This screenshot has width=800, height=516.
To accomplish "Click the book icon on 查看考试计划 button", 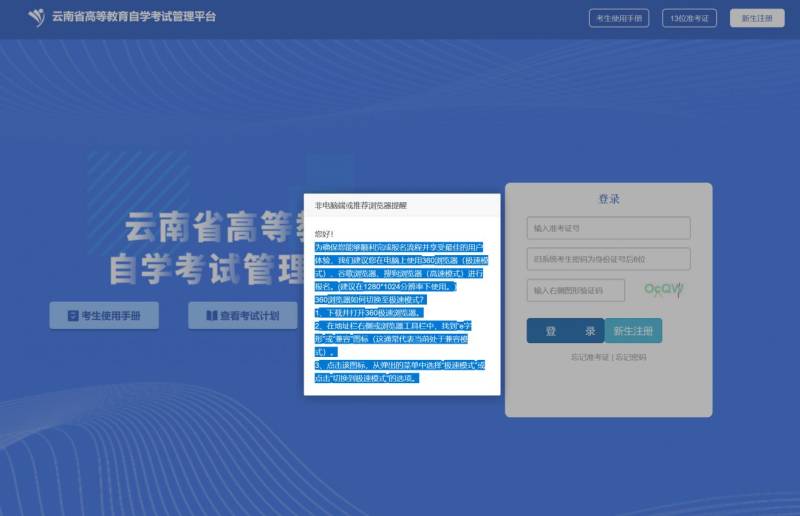I will pyautogui.click(x=211, y=316).
